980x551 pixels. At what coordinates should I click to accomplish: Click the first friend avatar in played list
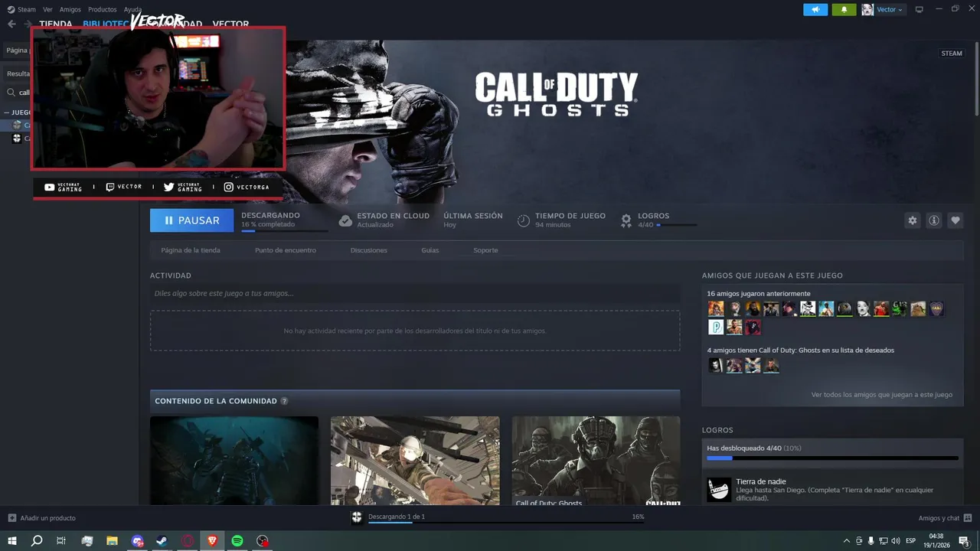(716, 308)
